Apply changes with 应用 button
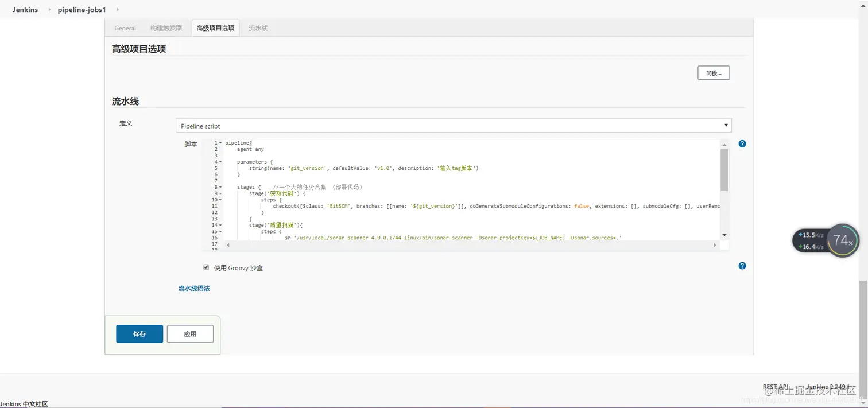Screen dimensions: 868x408 tap(190, 334)
